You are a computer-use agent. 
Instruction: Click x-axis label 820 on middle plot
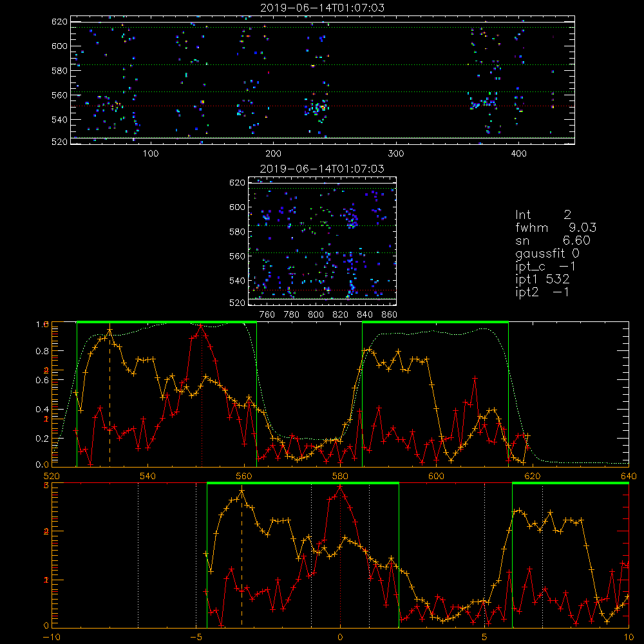click(340, 315)
